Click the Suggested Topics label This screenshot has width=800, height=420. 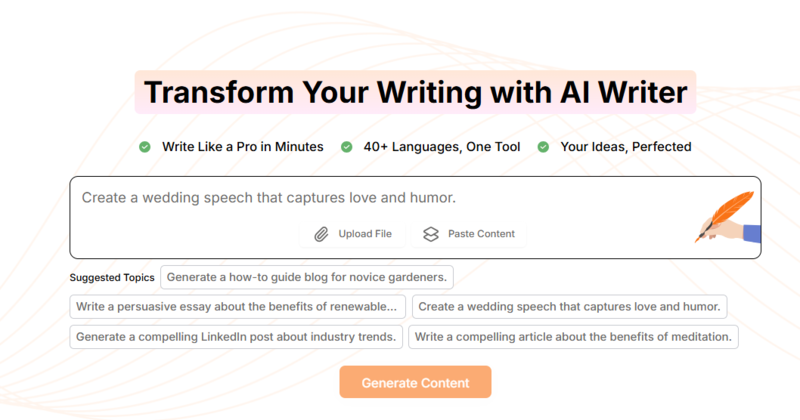(112, 277)
